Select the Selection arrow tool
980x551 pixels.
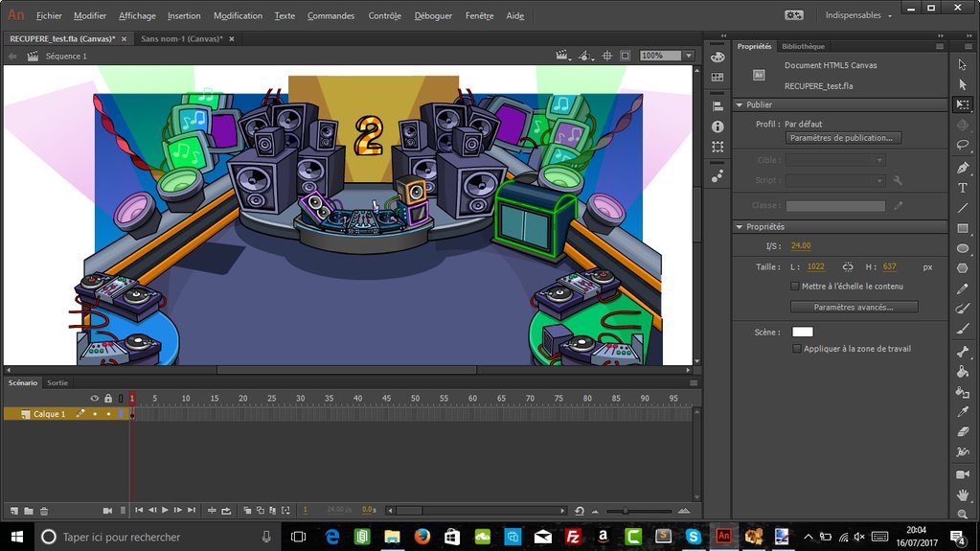(963, 64)
